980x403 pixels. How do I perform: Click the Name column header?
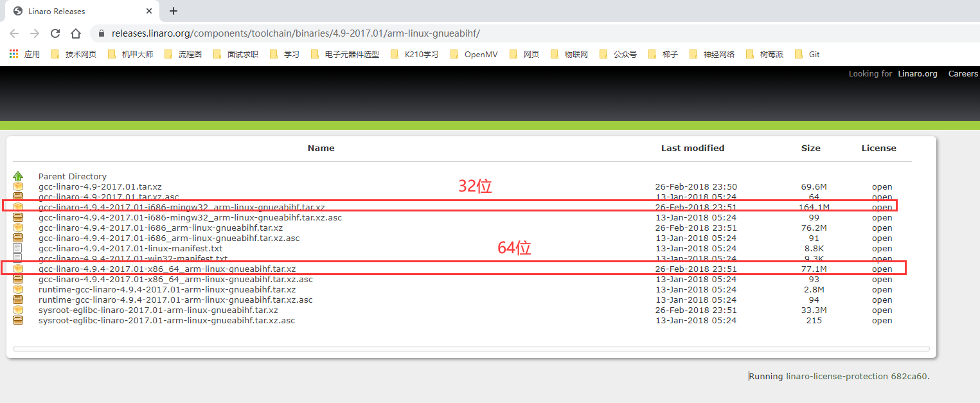click(x=321, y=148)
